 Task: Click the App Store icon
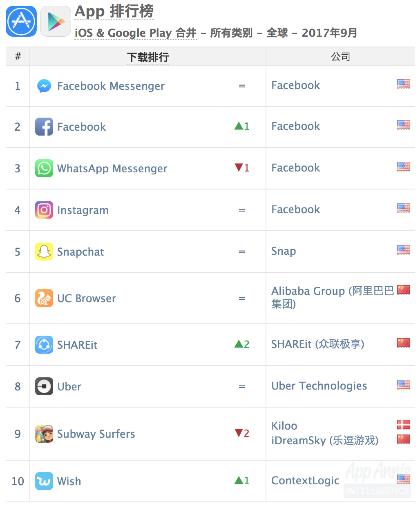tap(21, 21)
